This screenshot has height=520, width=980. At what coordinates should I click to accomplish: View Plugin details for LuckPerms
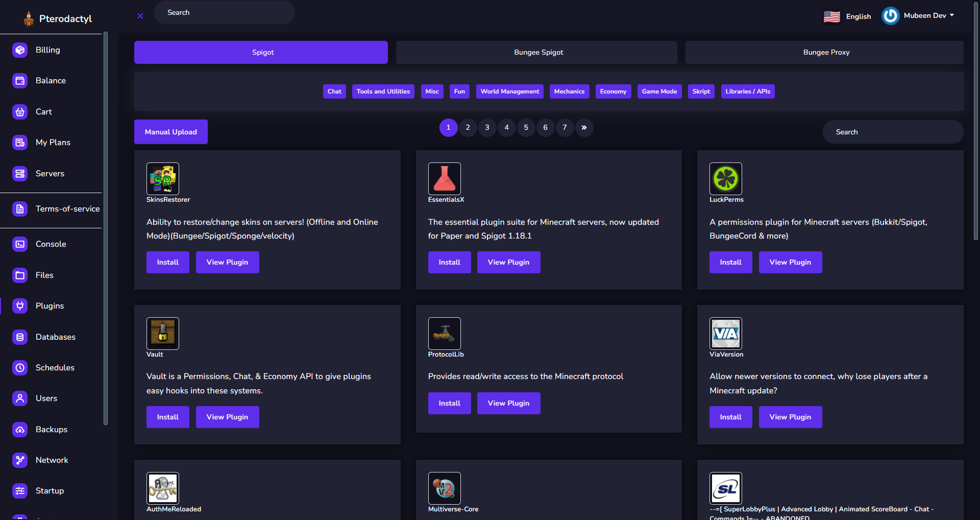790,263
